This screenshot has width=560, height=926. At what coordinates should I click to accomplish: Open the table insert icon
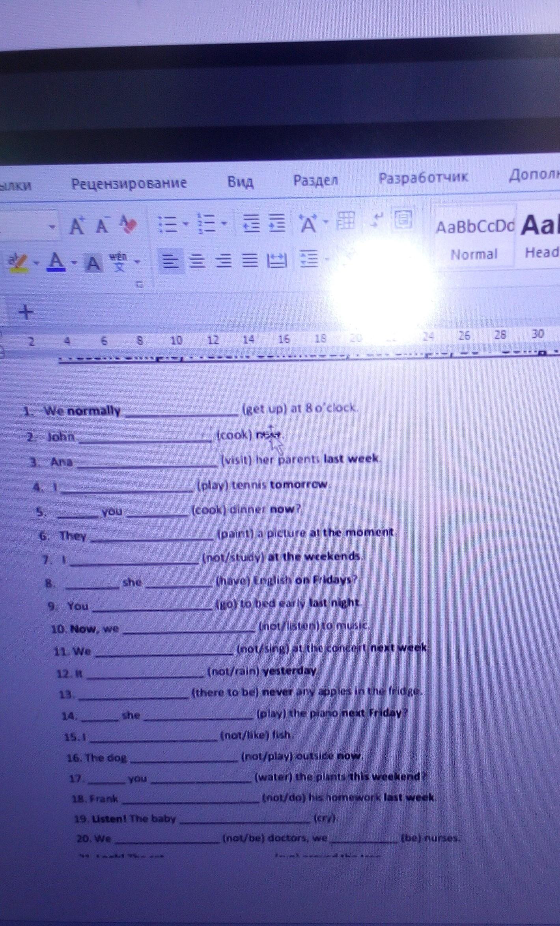pos(346,220)
